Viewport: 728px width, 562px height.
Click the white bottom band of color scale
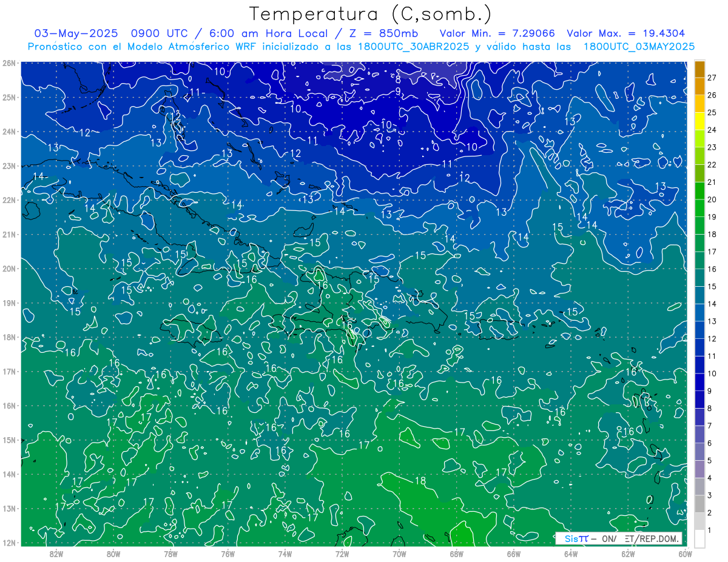coord(700,538)
